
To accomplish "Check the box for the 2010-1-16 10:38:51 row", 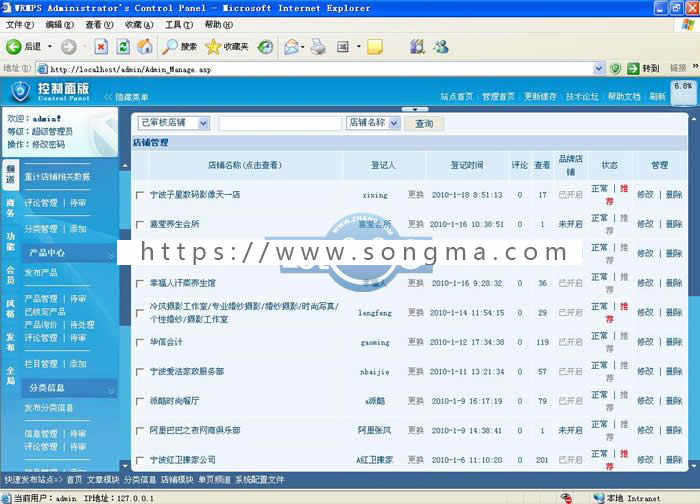I will (x=140, y=224).
